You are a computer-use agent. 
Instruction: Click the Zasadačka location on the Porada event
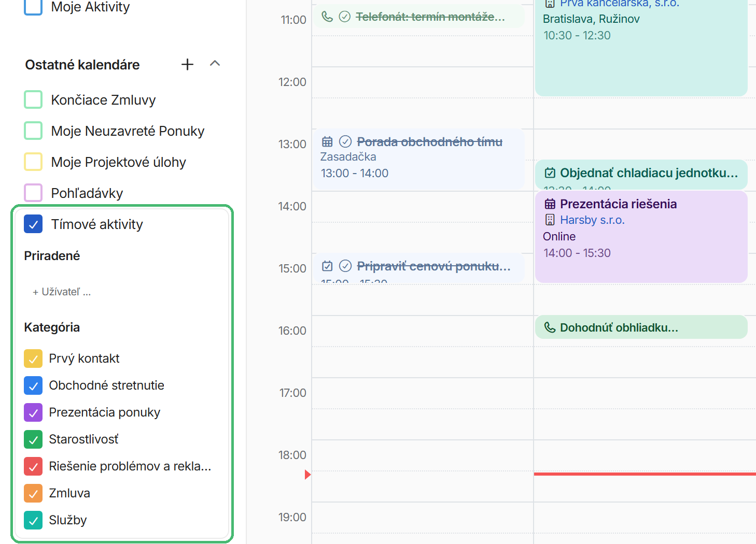pos(348,156)
